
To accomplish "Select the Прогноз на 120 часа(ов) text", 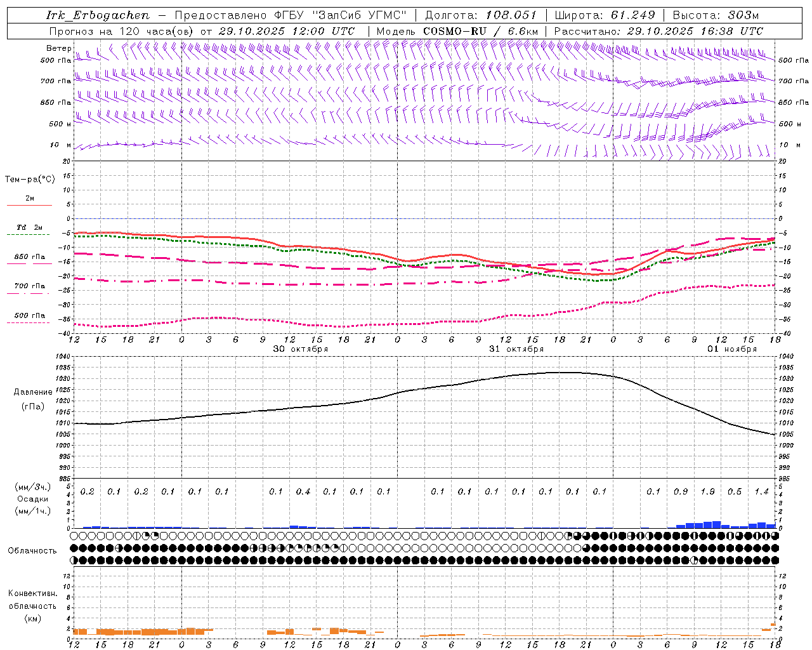I will (x=122, y=31).
